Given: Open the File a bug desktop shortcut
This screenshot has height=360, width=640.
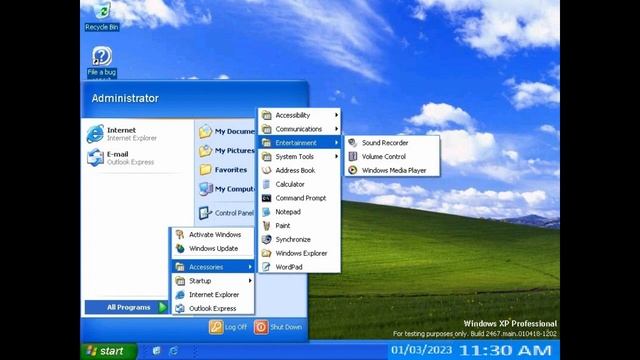Looking at the screenshot, I should coord(102,62).
